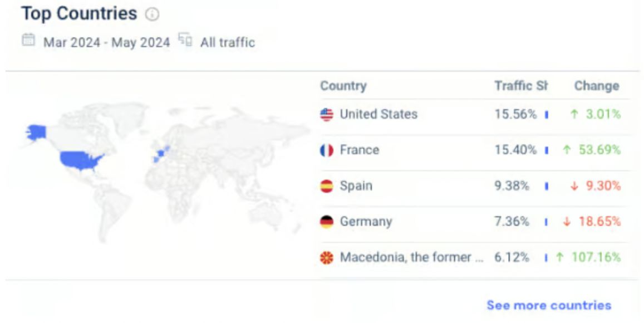Viewport: 644px width, 323px height.
Task: Click the United States region on map
Action: (81, 161)
